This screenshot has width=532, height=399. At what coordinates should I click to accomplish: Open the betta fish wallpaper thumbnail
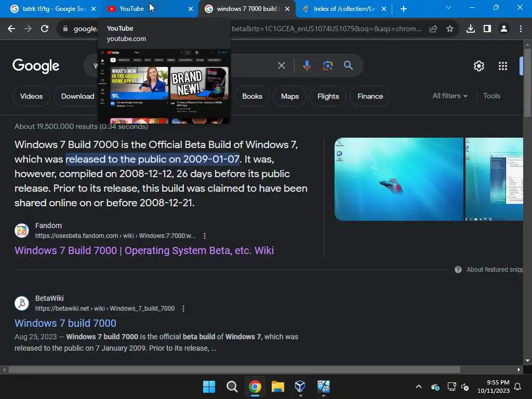pyautogui.click(x=398, y=179)
